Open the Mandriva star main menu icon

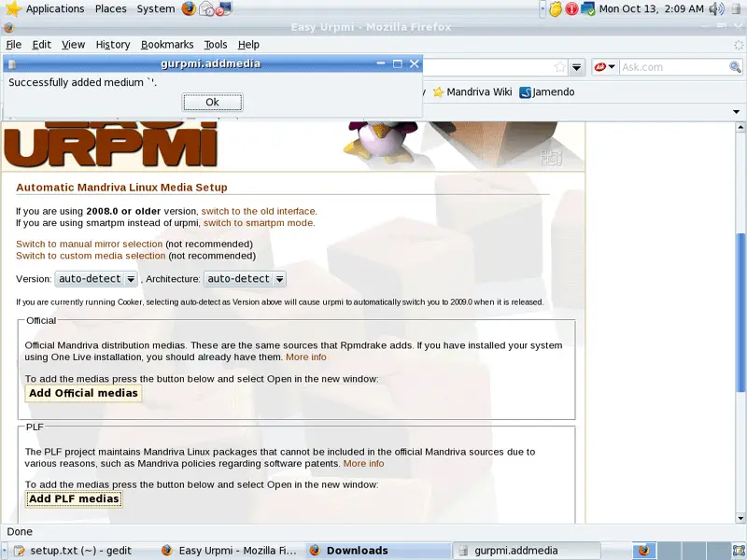[x=13, y=8]
